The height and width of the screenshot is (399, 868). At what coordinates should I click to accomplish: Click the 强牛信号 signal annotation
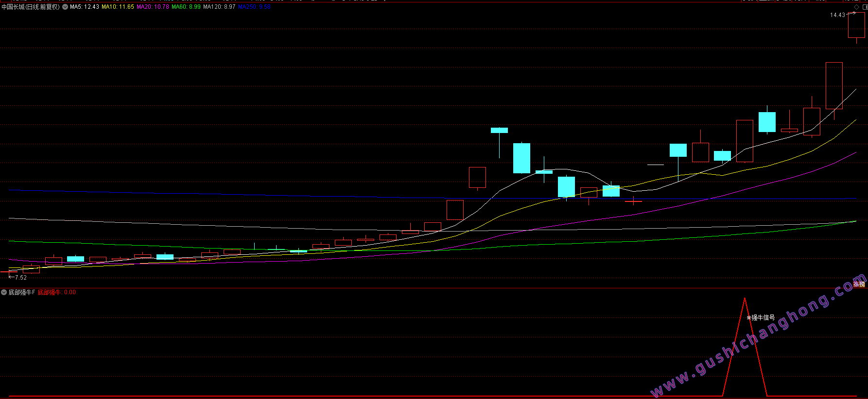[763, 317]
